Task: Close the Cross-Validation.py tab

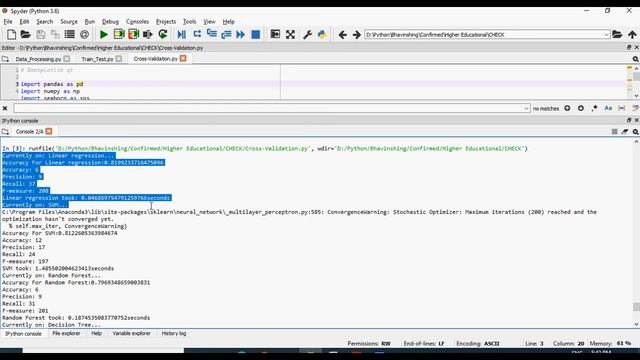Action: click(183, 58)
